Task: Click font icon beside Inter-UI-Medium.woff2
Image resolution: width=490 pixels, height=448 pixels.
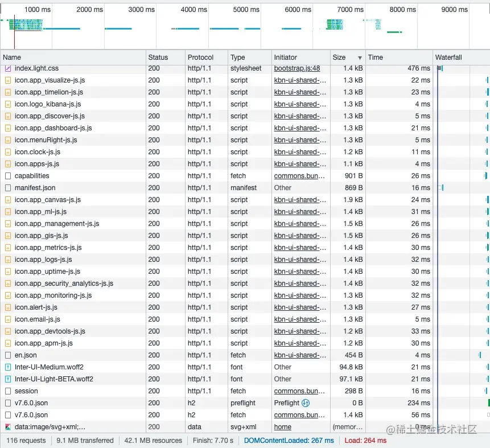Action: pyautogui.click(x=8, y=367)
